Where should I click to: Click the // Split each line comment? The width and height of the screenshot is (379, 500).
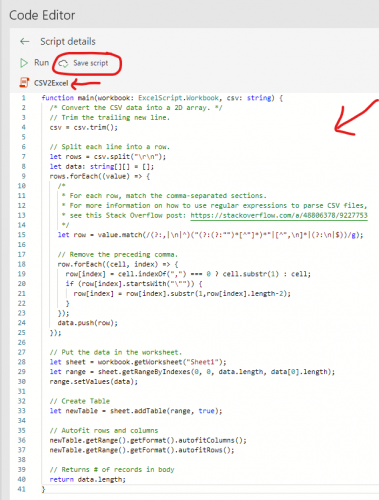pyautogui.click(x=110, y=147)
